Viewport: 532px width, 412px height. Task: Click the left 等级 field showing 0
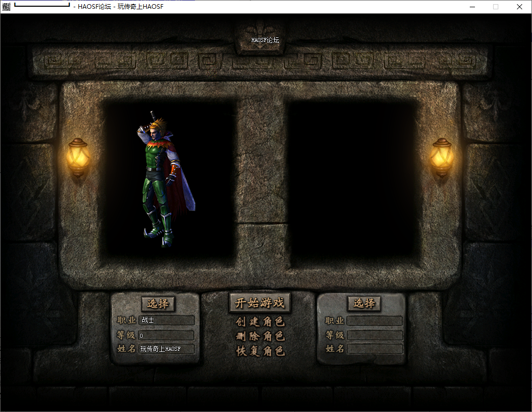coord(166,335)
